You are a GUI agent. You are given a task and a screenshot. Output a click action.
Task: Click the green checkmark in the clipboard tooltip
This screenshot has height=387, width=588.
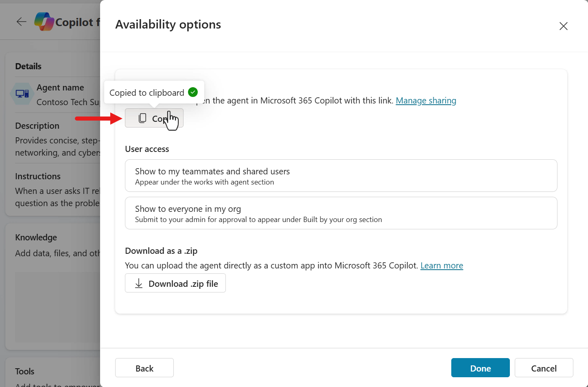tap(193, 92)
